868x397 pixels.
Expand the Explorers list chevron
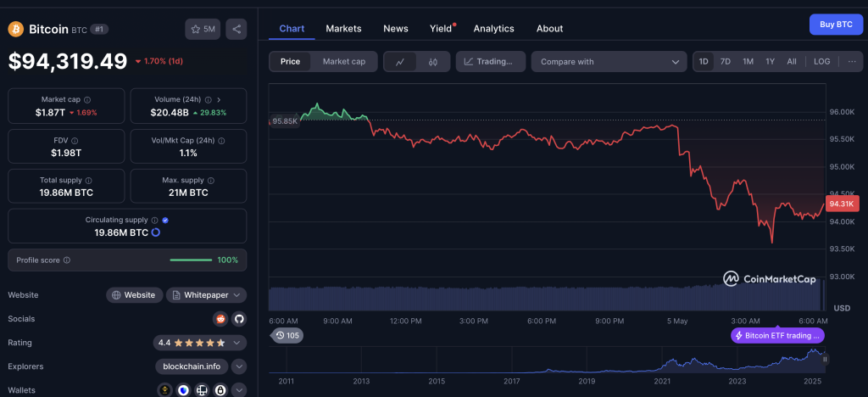click(238, 366)
